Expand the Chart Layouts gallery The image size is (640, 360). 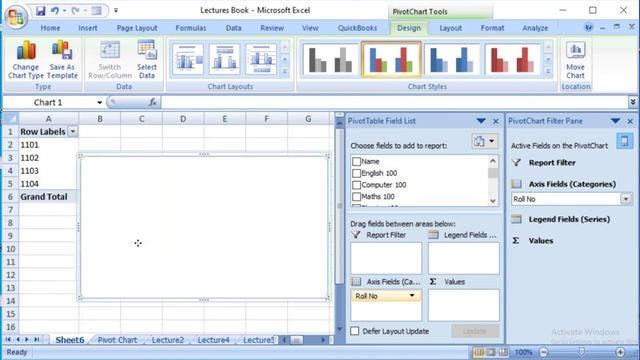285,72
